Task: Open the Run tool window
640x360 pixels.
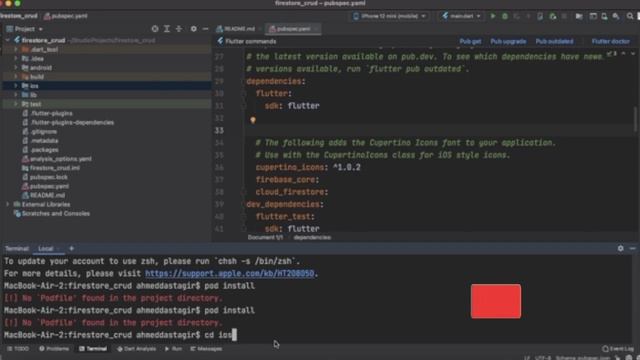Action: (x=173, y=349)
